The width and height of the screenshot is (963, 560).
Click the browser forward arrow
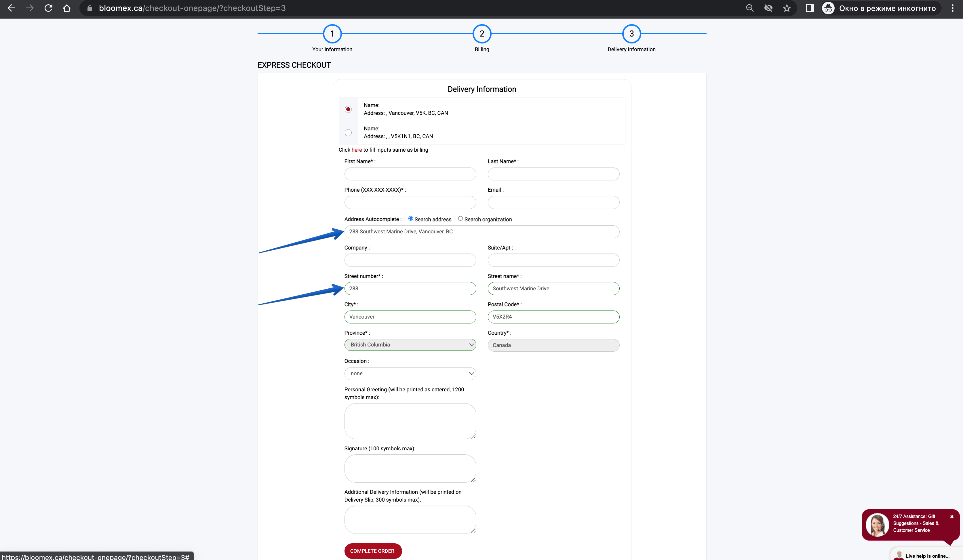30,8
